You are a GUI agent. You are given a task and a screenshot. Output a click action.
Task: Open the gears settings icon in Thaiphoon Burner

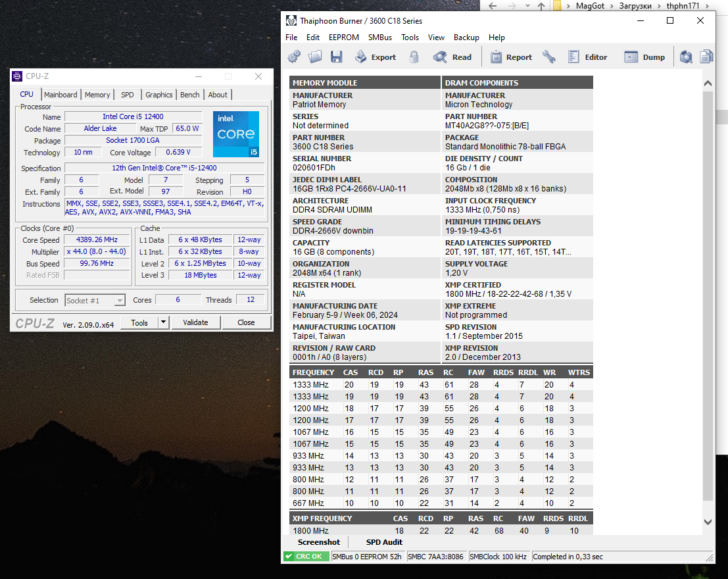[294, 57]
